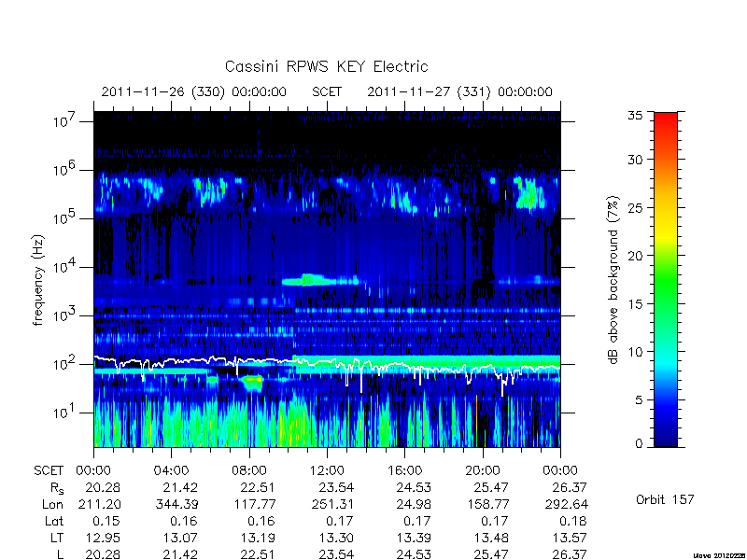This screenshot has width=747, height=560.
Task: Click the colorbar tick value '5'
Action: pos(639,400)
